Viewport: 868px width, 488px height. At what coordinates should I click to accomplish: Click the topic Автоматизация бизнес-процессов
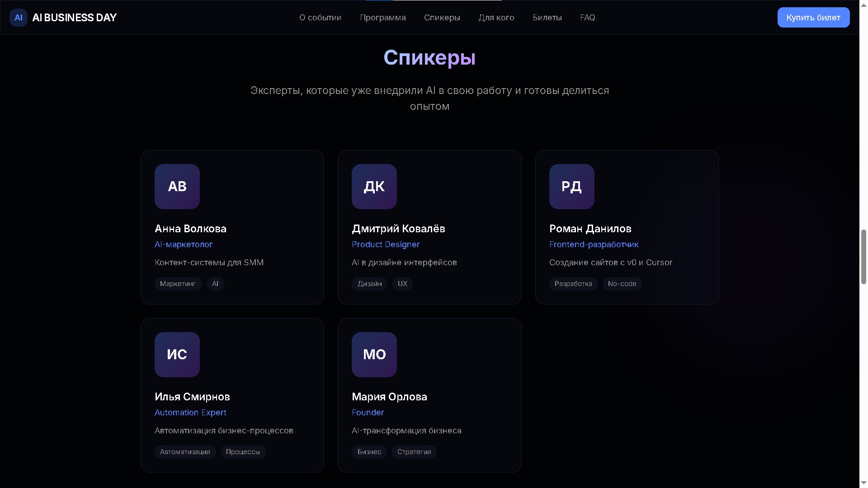224,431
